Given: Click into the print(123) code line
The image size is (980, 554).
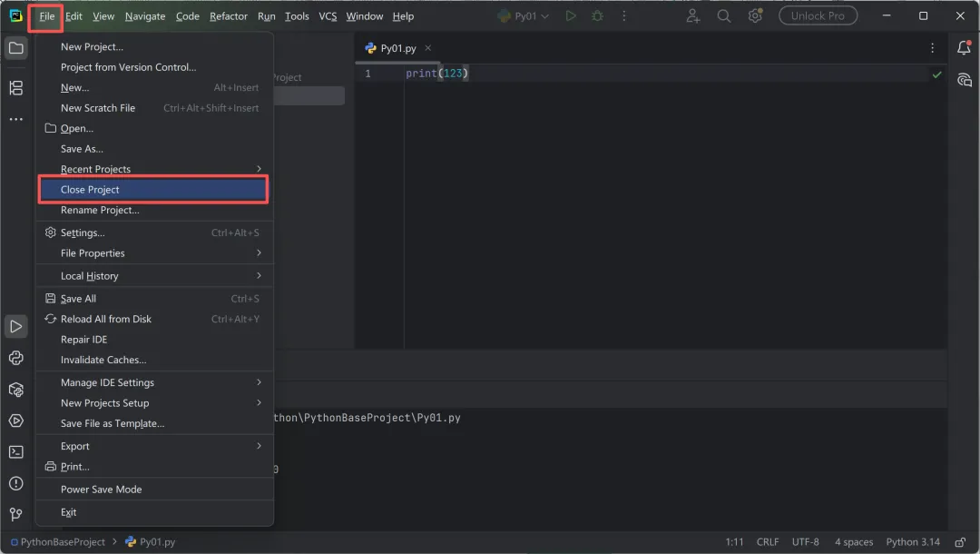Looking at the screenshot, I should click(x=436, y=74).
